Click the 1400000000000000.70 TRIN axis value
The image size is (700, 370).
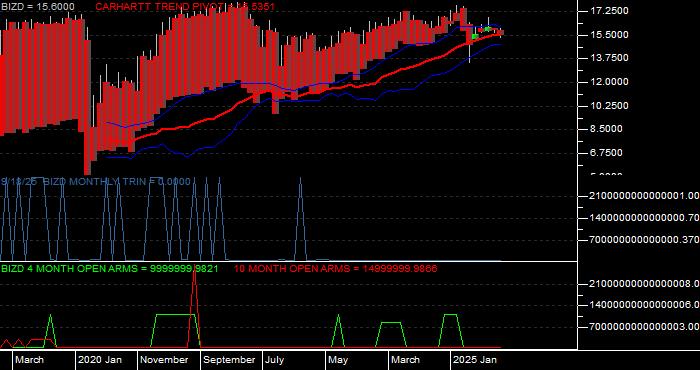(644, 218)
